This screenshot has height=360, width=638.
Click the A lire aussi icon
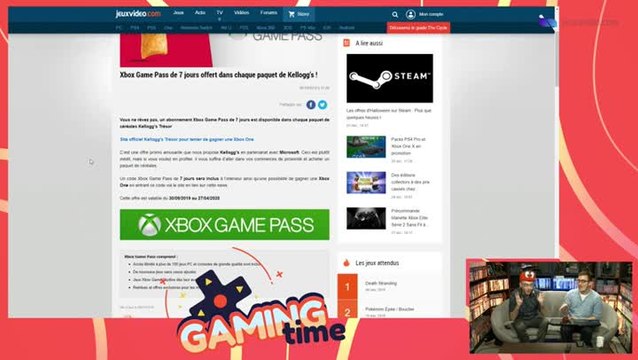point(346,43)
